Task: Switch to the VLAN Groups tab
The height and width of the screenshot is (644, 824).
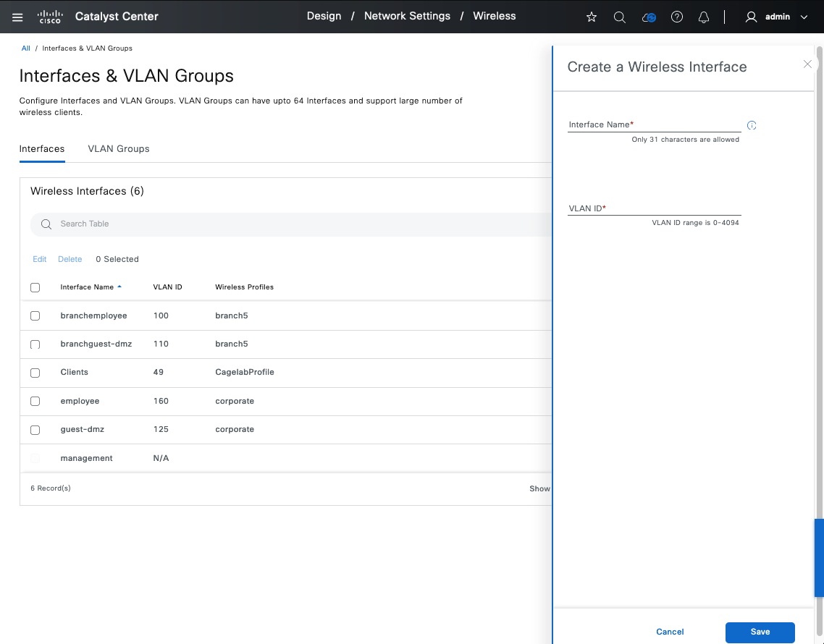Action: coord(119,148)
